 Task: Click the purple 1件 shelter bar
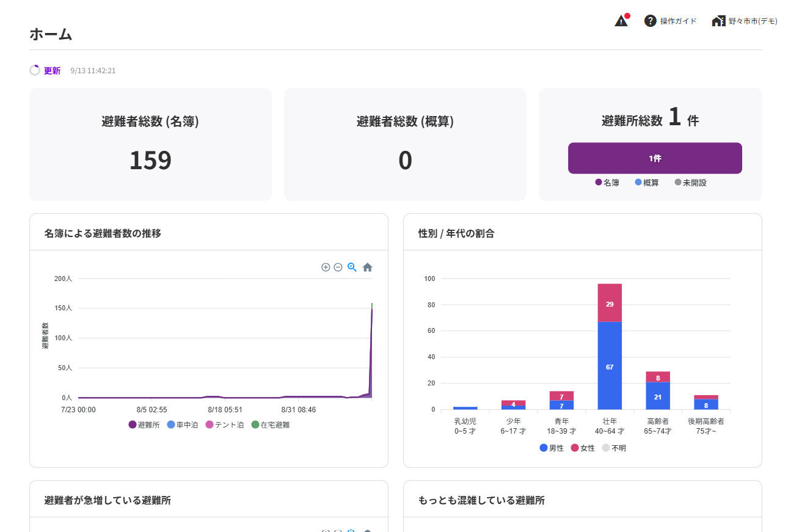click(x=655, y=158)
